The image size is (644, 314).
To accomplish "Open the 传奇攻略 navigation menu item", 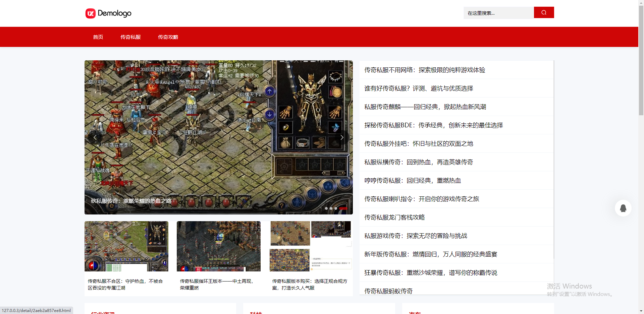I will (x=168, y=37).
